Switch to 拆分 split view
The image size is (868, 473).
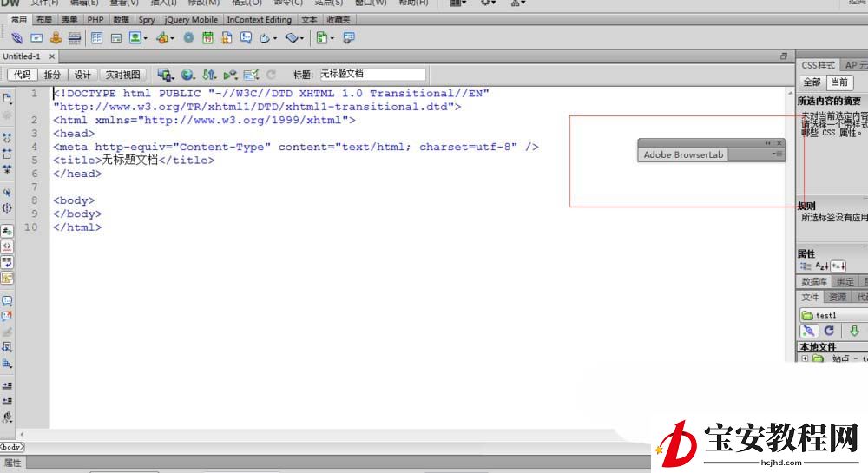tap(52, 75)
